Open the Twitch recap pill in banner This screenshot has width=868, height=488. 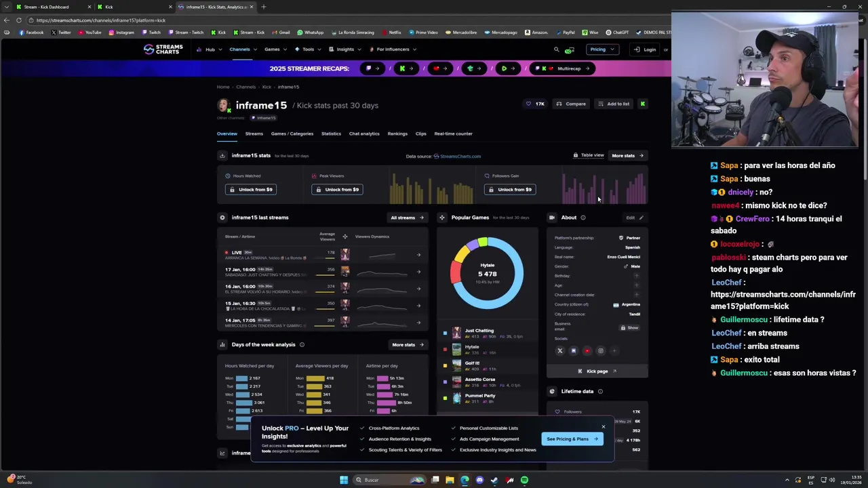coord(373,68)
